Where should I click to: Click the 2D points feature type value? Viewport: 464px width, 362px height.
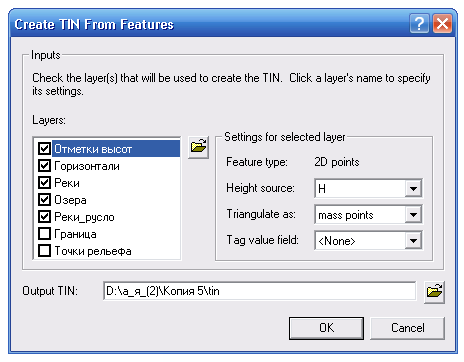click(x=337, y=162)
